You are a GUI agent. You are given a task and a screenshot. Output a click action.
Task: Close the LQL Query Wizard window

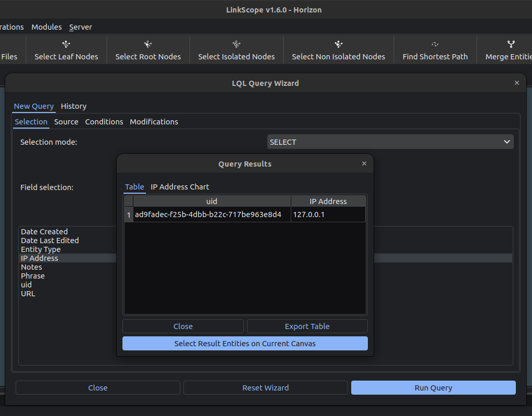tap(517, 83)
